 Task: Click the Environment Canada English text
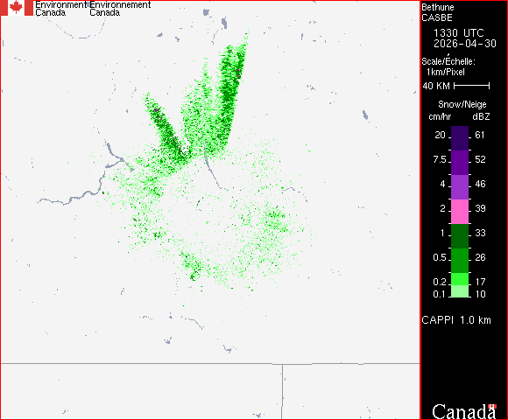[60, 9]
